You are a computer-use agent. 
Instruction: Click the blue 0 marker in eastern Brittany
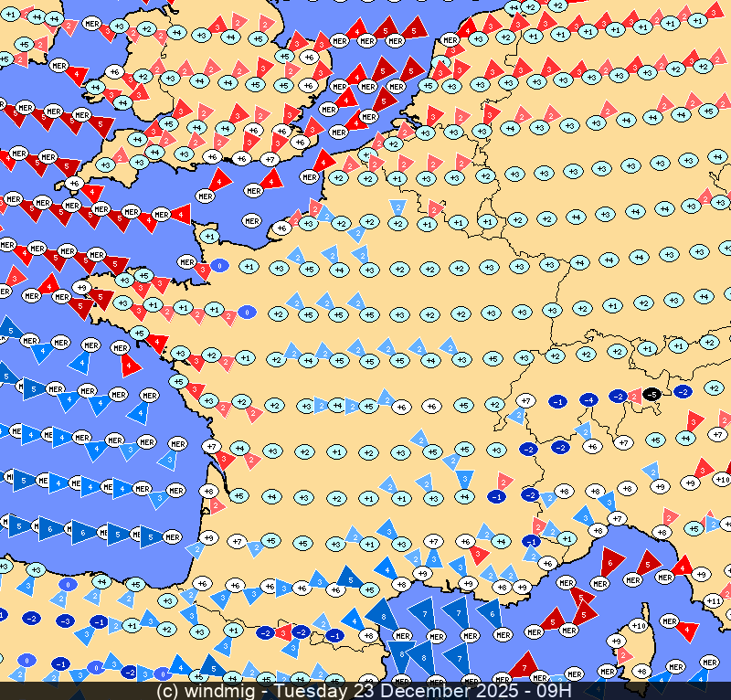point(247,312)
